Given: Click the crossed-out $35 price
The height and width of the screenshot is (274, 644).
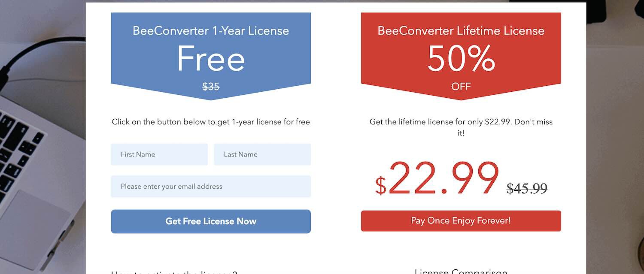Looking at the screenshot, I should click(x=211, y=87).
